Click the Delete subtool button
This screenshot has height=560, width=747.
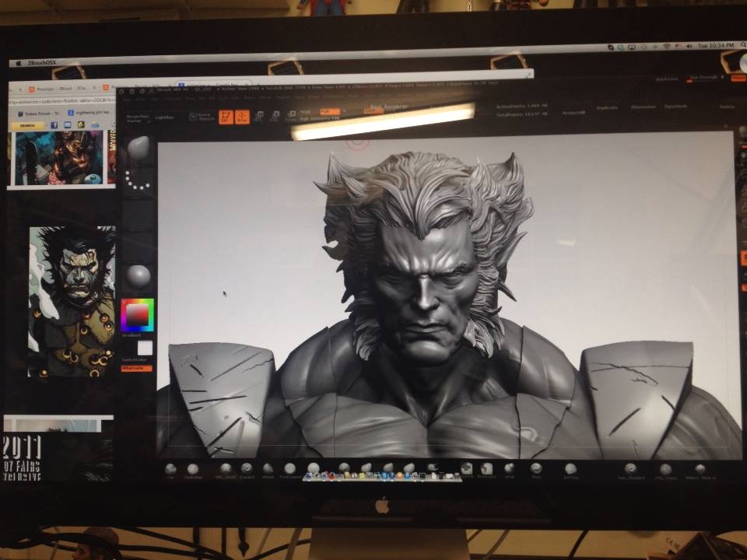tap(727, 107)
